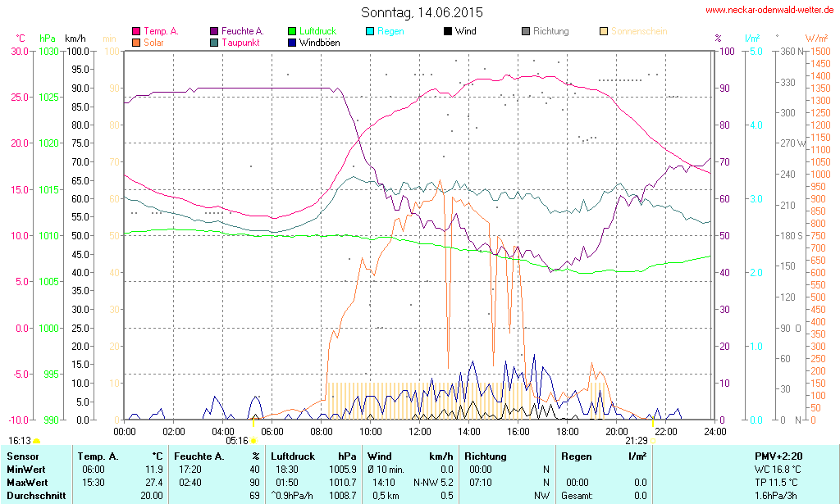Click the Sensor column header in table
The height and width of the screenshot is (504, 840).
(x=22, y=456)
